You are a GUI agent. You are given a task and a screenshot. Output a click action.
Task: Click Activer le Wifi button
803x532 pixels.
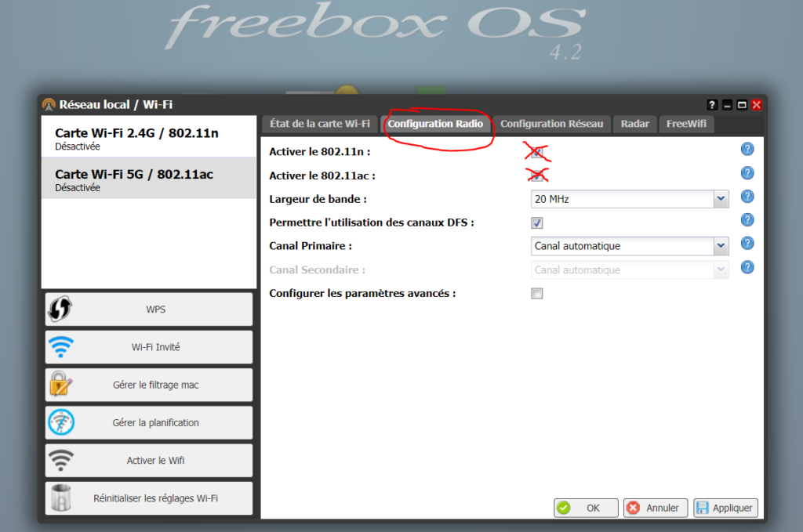pos(149,461)
